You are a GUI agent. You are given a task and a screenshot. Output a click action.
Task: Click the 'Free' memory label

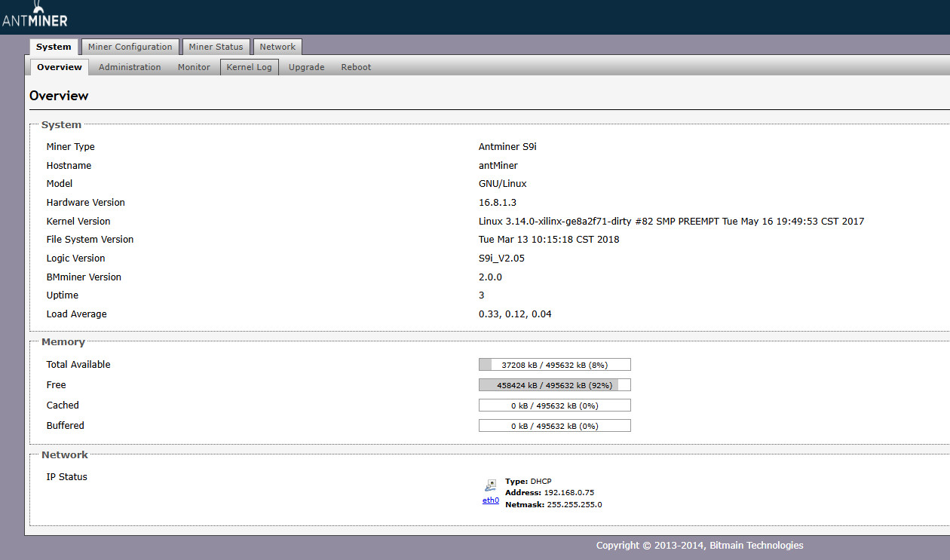[x=57, y=385]
